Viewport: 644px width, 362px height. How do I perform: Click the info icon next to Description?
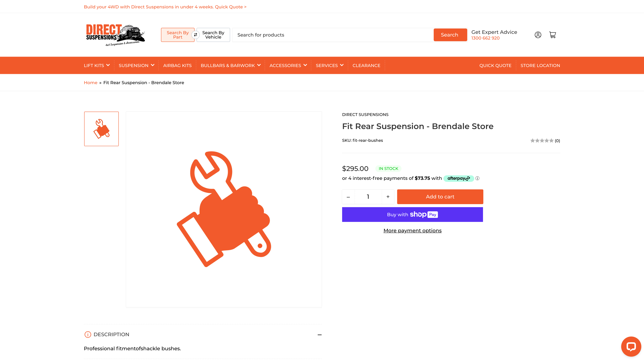[x=88, y=334]
